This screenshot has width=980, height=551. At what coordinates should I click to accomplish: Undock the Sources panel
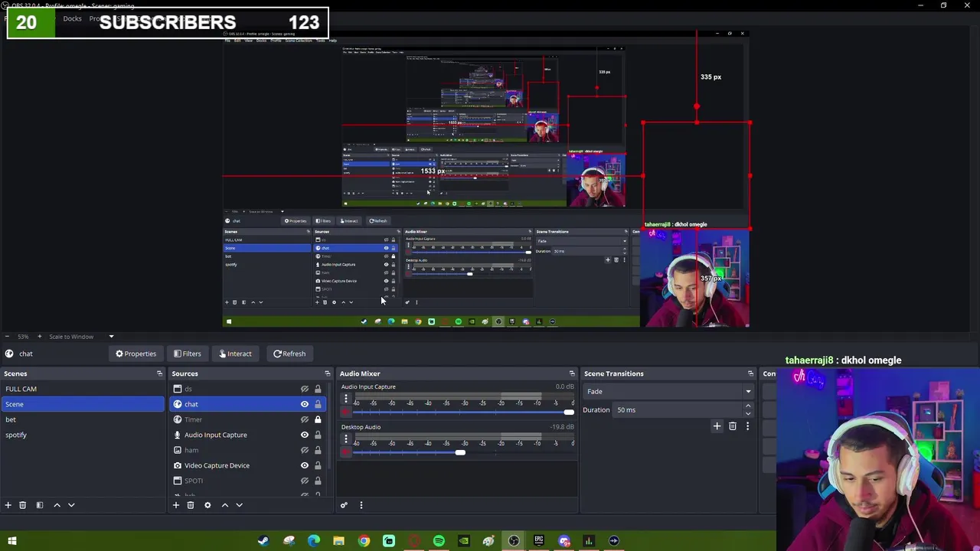[x=327, y=373]
